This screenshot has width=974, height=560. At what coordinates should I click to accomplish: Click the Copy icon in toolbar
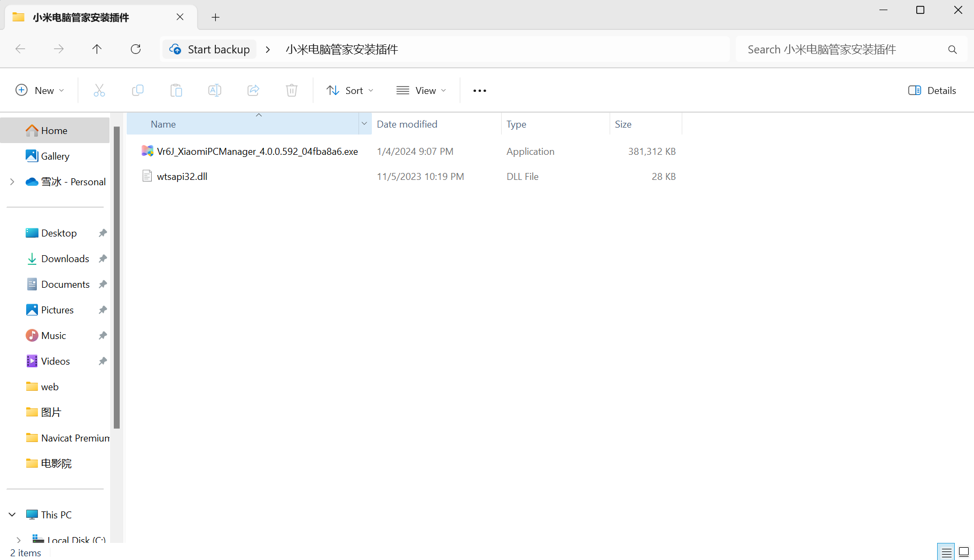click(138, 90)
